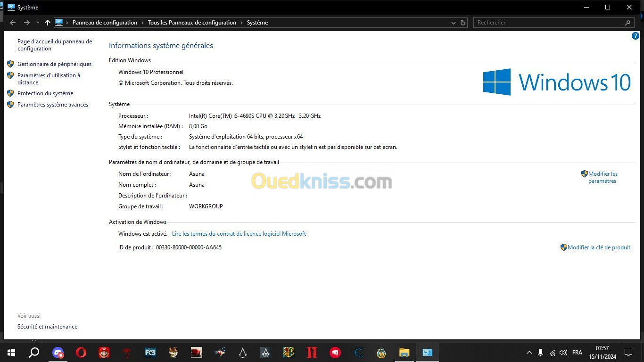Click the search magnifier in Rechercher box
The width and height of the screenshot is (644, 362).
point(627,23)
